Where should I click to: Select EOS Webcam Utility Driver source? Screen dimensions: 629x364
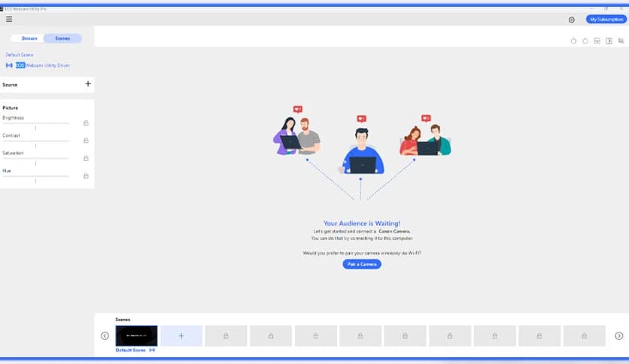click(43, 65)
